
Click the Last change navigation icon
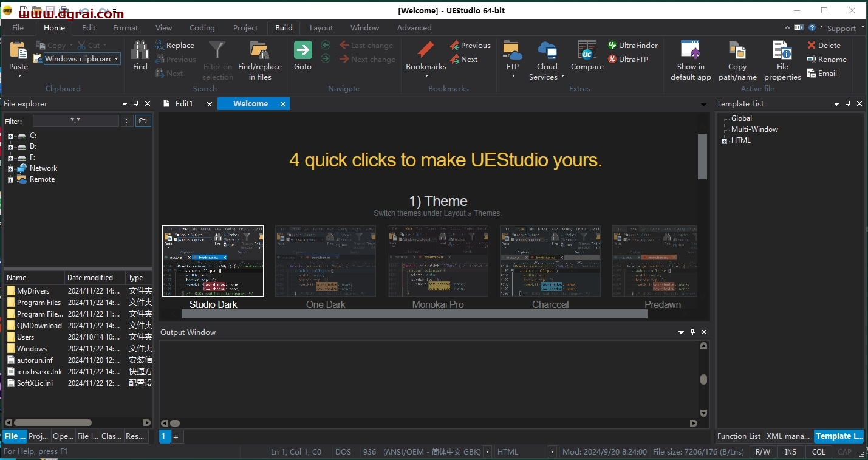click(x=345, y=45)
